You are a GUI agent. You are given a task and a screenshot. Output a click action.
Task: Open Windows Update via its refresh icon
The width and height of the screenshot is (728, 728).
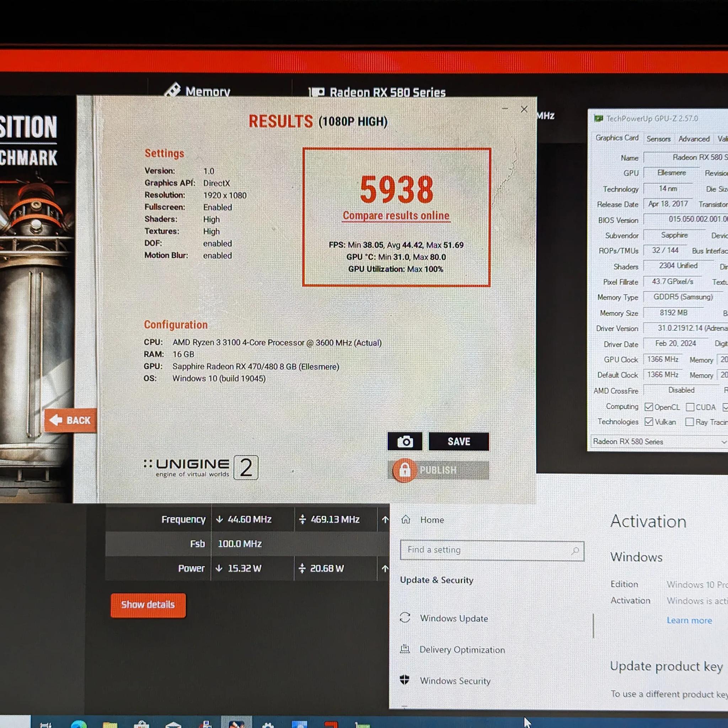tap(405, 617)
